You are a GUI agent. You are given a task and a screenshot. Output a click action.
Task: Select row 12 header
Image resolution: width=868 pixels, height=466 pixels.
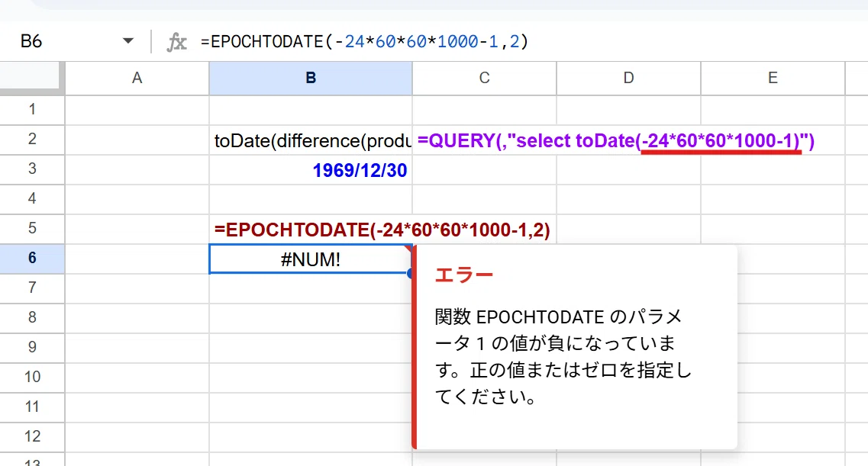[32, 437]
